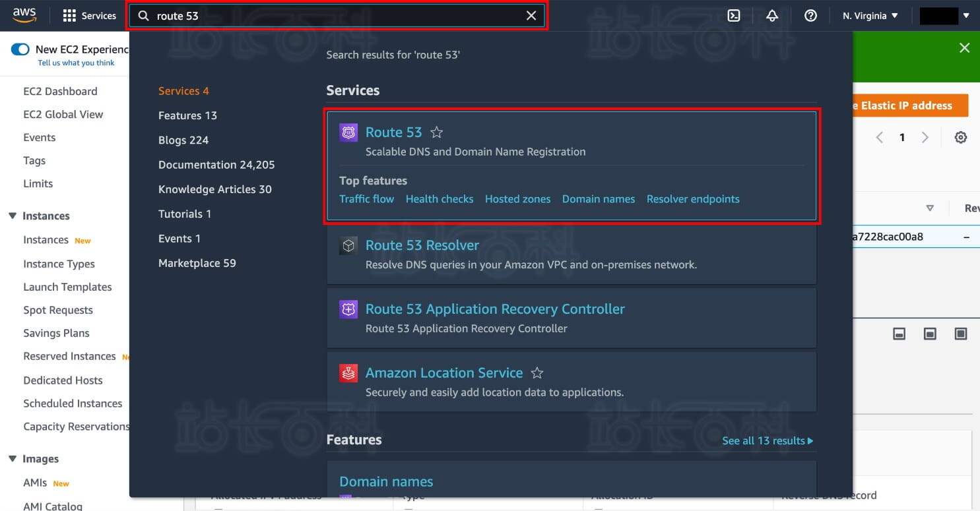The height and width of the screenshot is (511, 980).
Task: Open table preferences gear icon
Action: pos(961,137)
